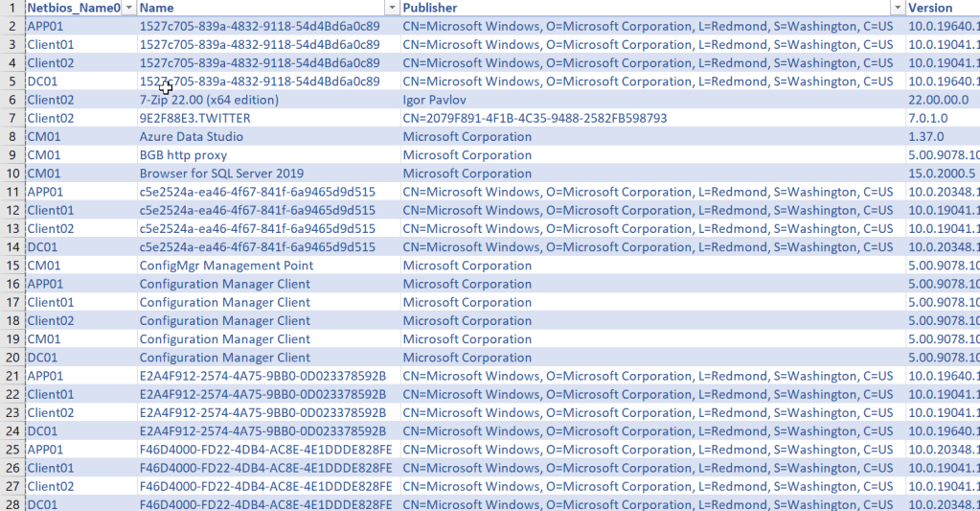This screenshot has width=980, height=511.
Task: Select the 22.00.00.0 version cell
Action: [938, 100]
